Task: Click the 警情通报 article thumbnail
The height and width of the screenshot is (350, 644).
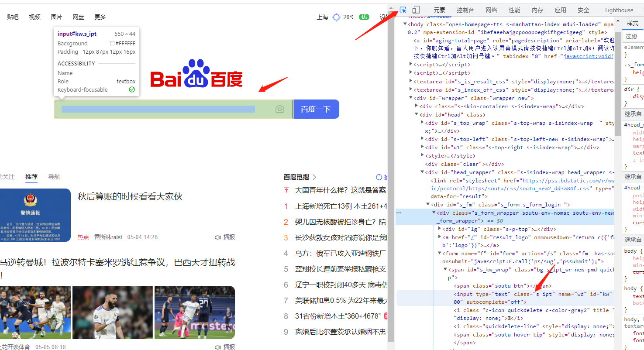Action: [35, 215]
